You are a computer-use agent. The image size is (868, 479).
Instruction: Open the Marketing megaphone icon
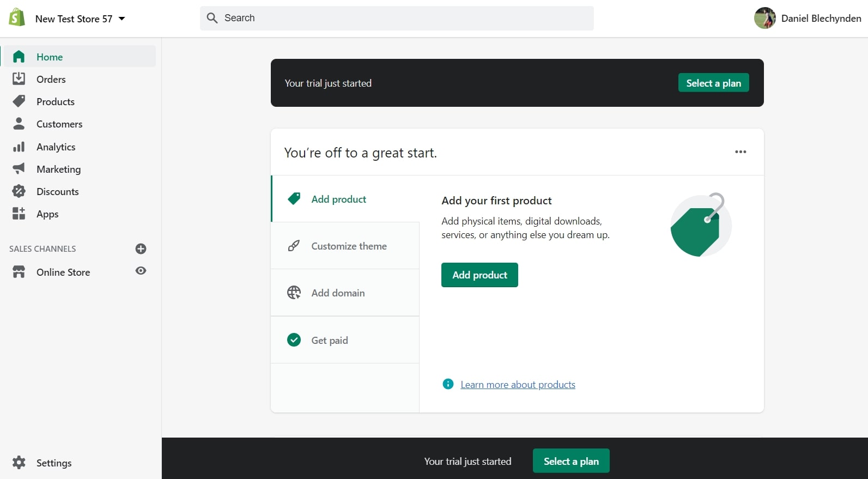pos(19,169)
